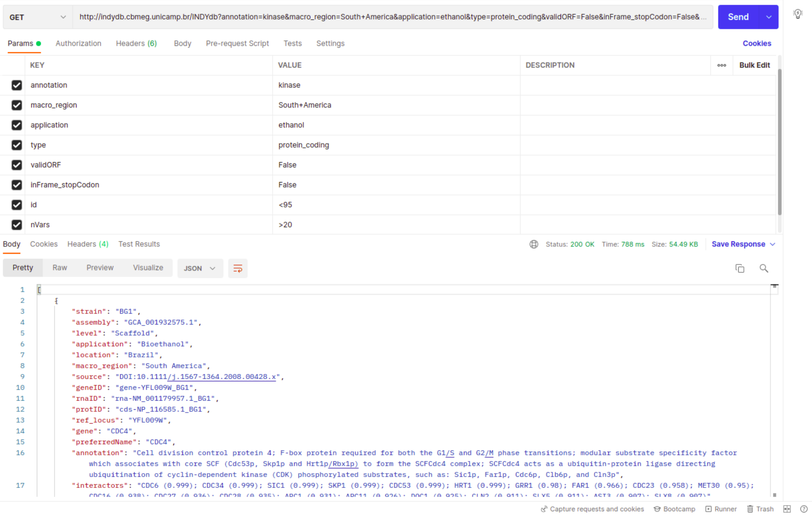
Task: Switch to the Authorization tab
Action: pyautogui.click(x=79, y=44)
